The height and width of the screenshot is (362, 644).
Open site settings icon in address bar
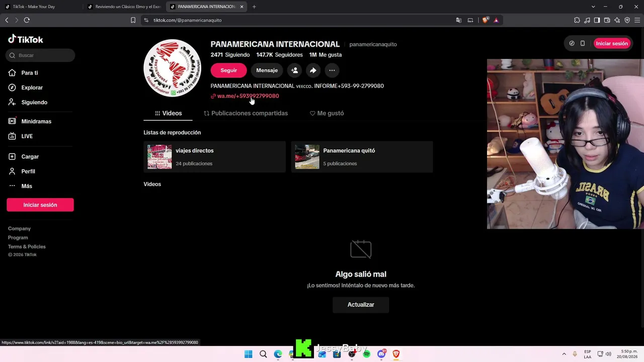146,20
